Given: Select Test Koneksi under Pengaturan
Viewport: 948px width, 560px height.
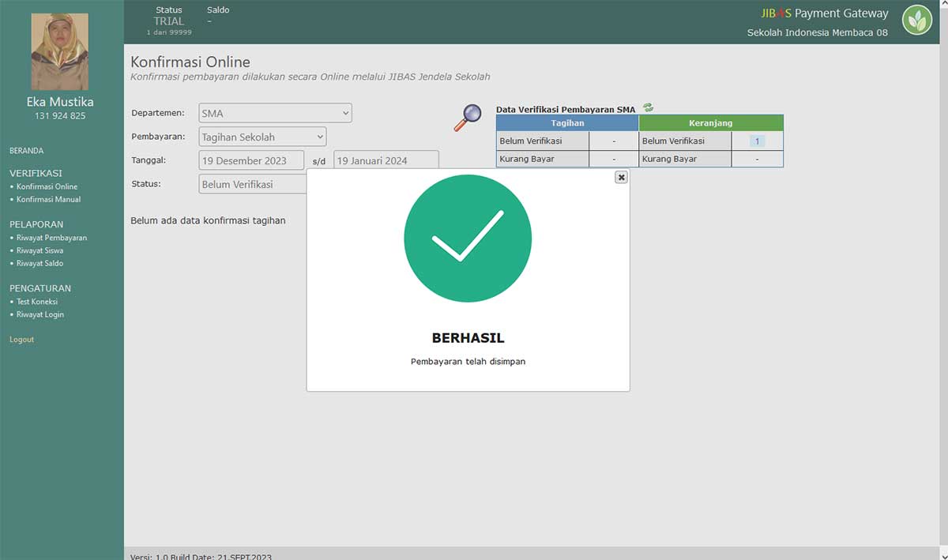Looking at the screenshot, I should (x=37, y=302).
